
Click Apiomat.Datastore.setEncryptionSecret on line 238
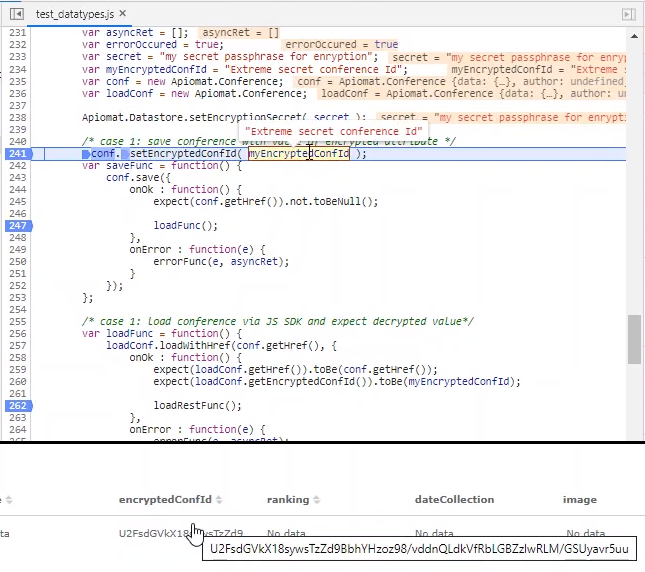tap(192, 118)
